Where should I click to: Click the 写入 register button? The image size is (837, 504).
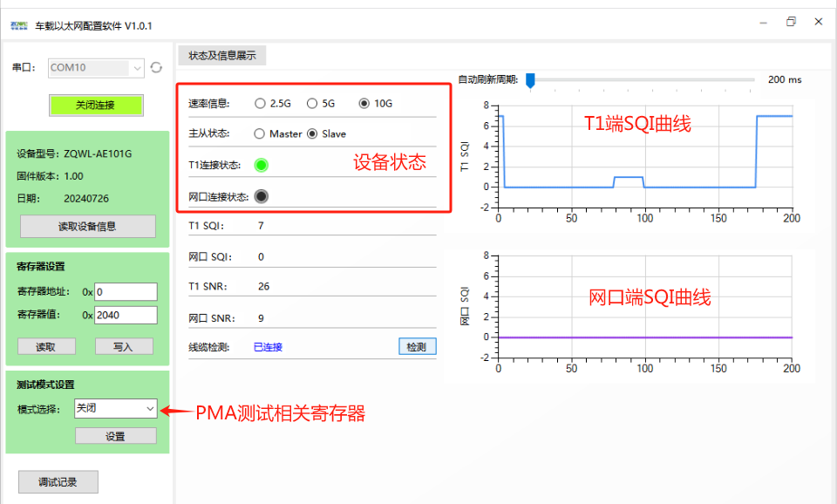(x=124, y=346)
